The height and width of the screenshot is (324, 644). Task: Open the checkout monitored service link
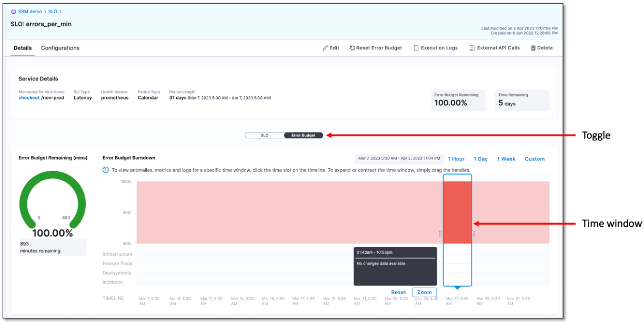pyautogui.click(x=29, y=98)
